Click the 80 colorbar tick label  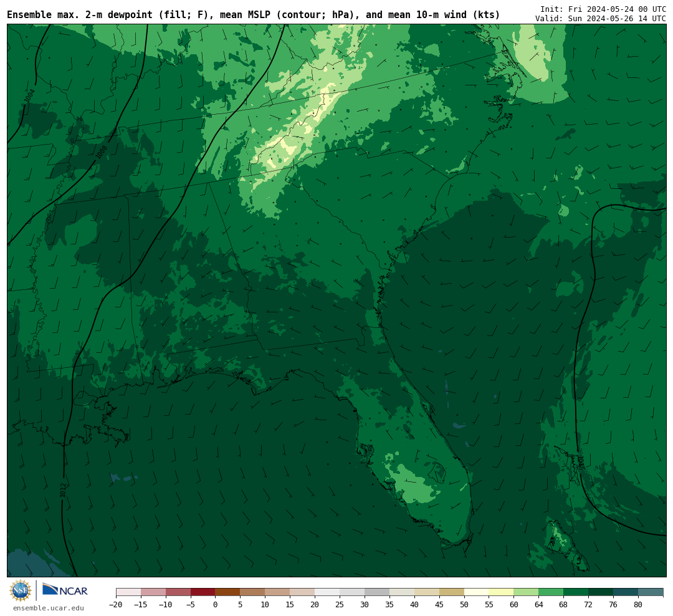[x=638, y=604]
